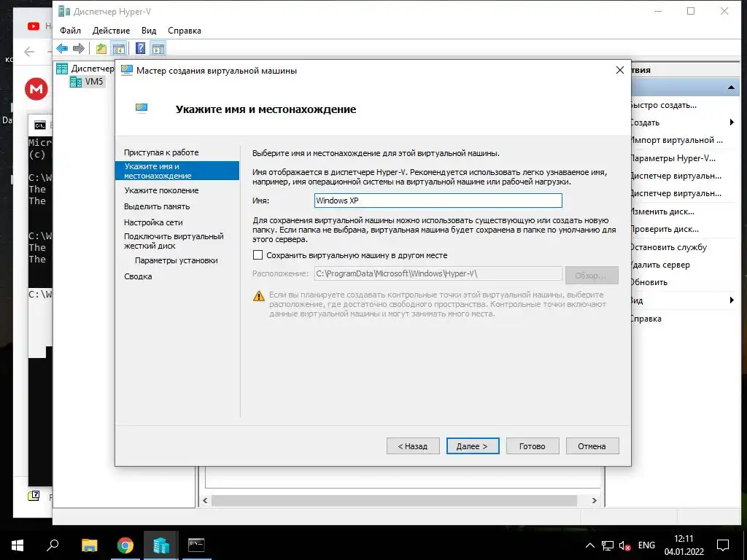
Task: Select the Настройка сети wizard step
Action: (x=153, y=222)
